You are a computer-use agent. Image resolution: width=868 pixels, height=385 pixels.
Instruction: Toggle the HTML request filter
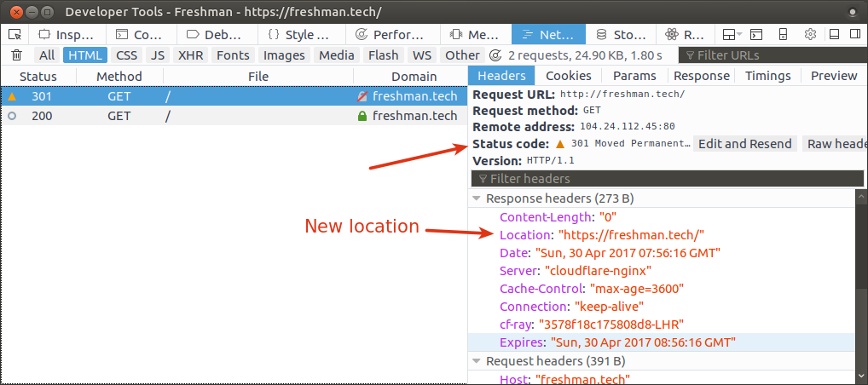point(84,55)
